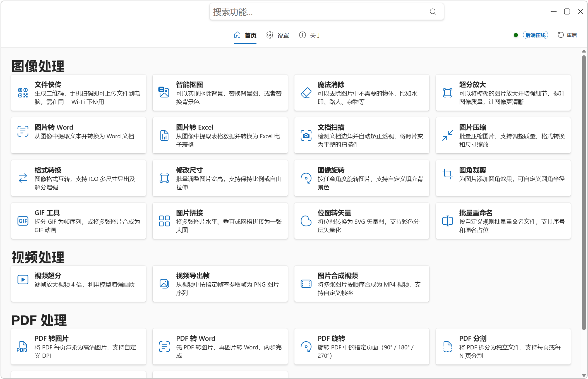Click the PDF 转图片 file icon
The width and height of the screenshot is (588, 379).
tap(22, 347)
